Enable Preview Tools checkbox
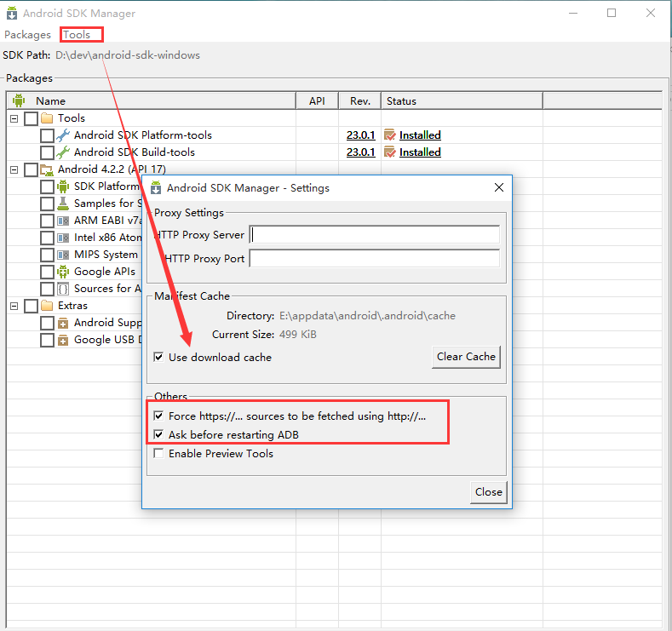The width and height of the screenshot is (672, 631). pyautogui.click(x=158, y=453)
